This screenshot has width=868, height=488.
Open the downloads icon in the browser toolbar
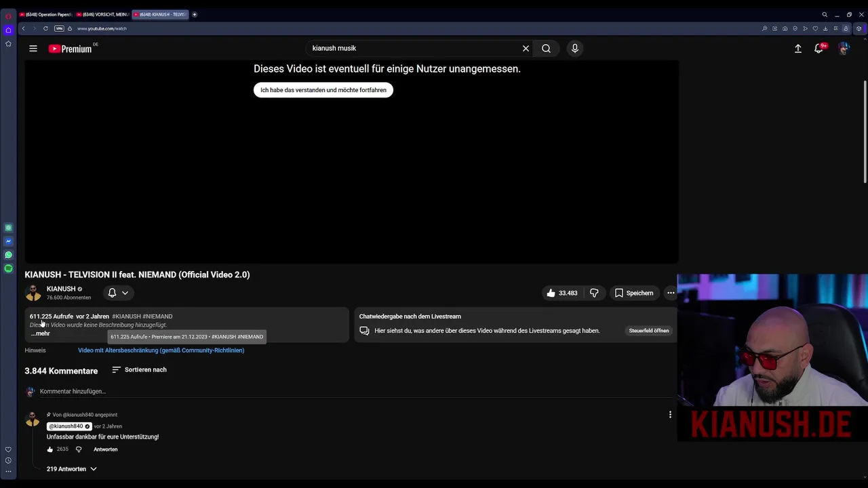point(825,28)
